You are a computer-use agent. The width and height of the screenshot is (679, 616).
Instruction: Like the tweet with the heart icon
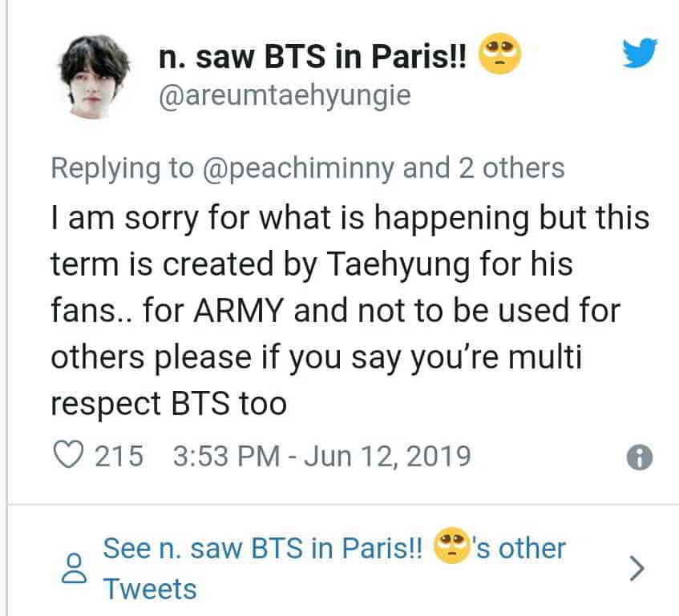(x=68, y=456)
